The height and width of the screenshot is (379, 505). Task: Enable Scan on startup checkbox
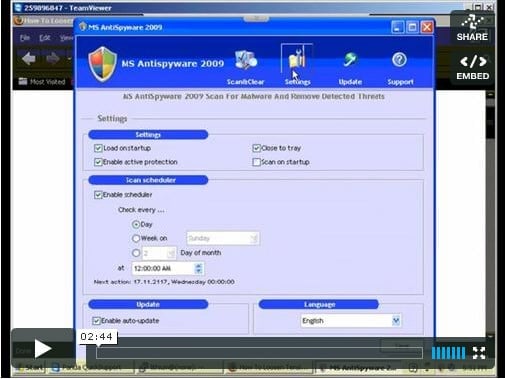[256, 162]
